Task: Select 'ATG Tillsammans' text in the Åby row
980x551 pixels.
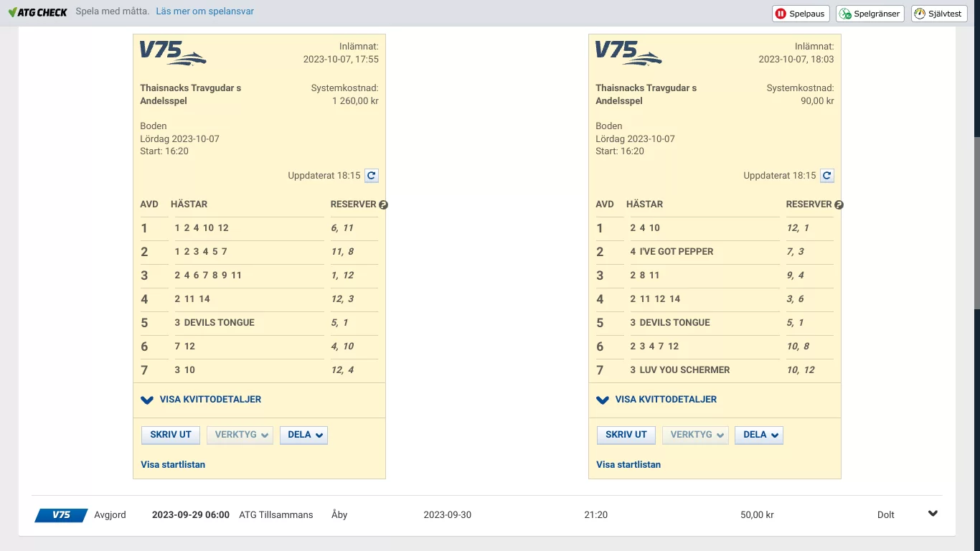Action: [275, 515]
